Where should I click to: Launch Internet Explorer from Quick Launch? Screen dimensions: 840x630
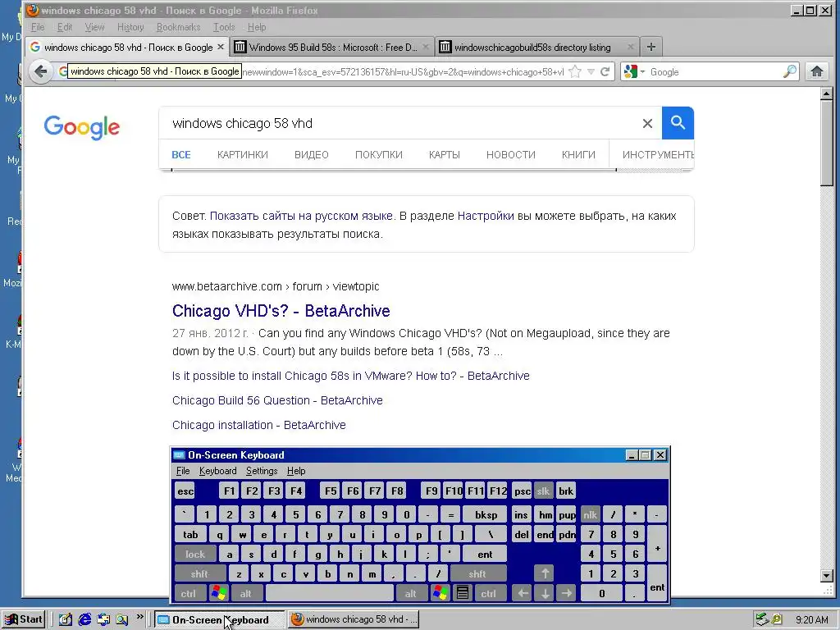click(84, 619)
